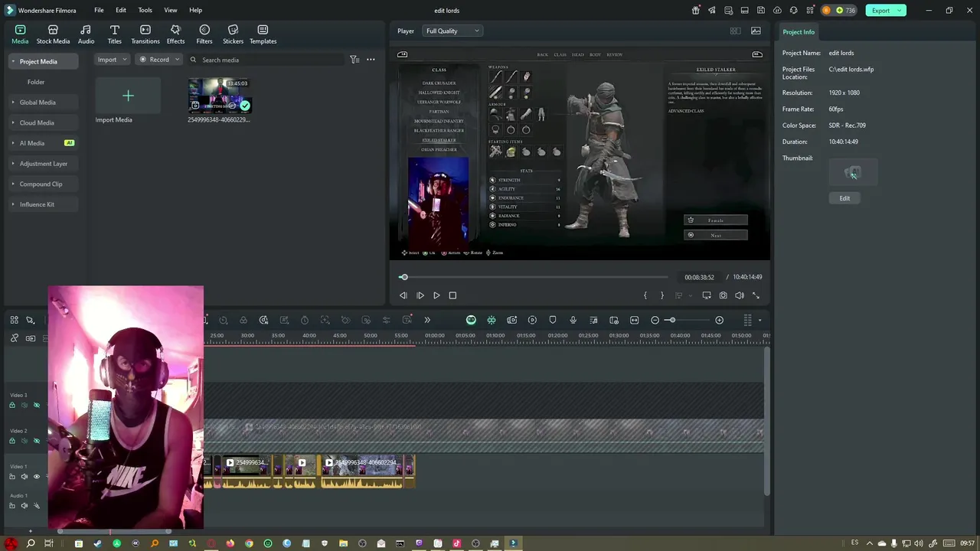Image resolution: width=980 pixels, height=551 pixels.
Task: Show the hidden Video 2 track
Action: coord(36,441)
